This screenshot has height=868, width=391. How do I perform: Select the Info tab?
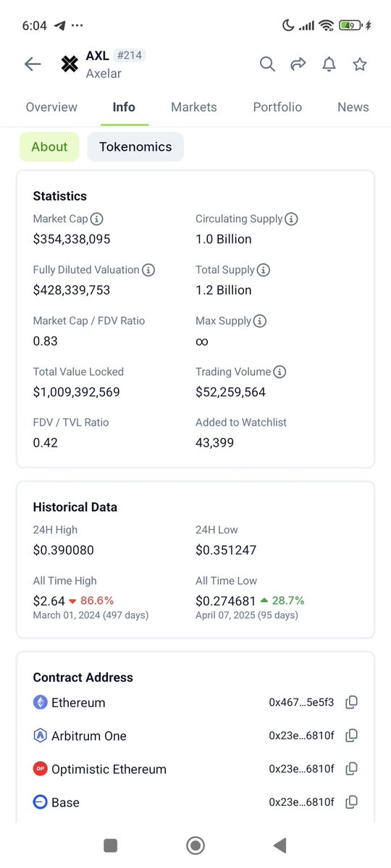(124, 107)
